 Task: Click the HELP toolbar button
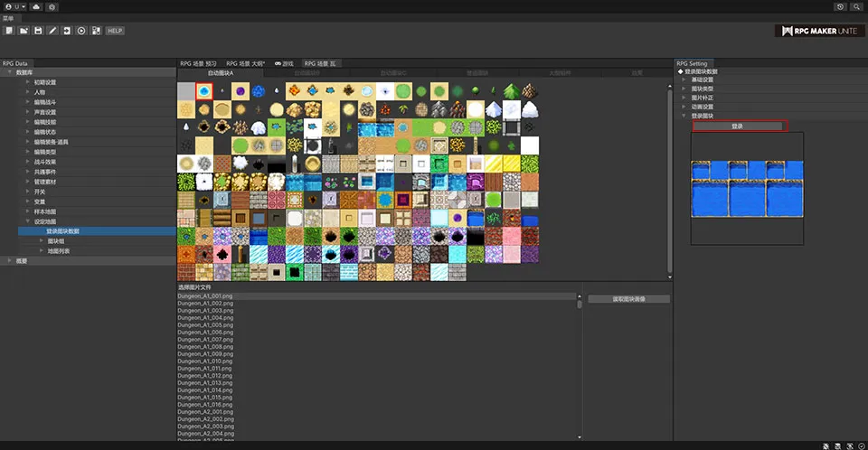(115, 31)
